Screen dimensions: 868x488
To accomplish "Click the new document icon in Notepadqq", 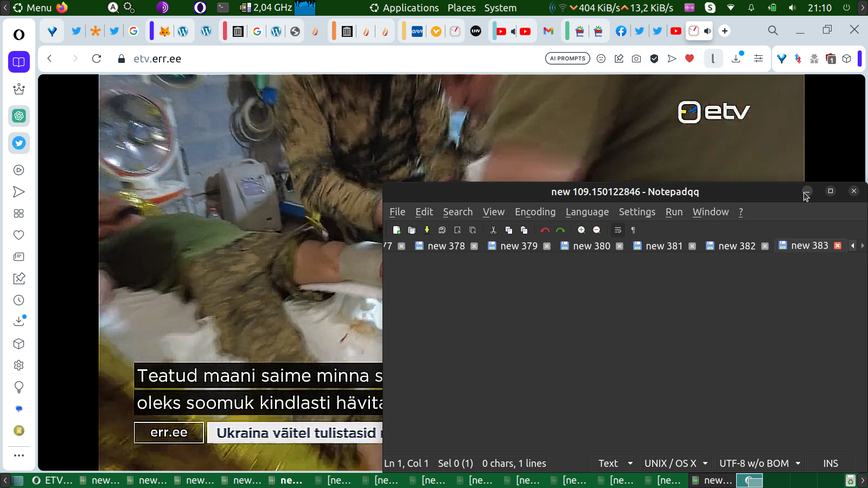I will click(397, 230).
